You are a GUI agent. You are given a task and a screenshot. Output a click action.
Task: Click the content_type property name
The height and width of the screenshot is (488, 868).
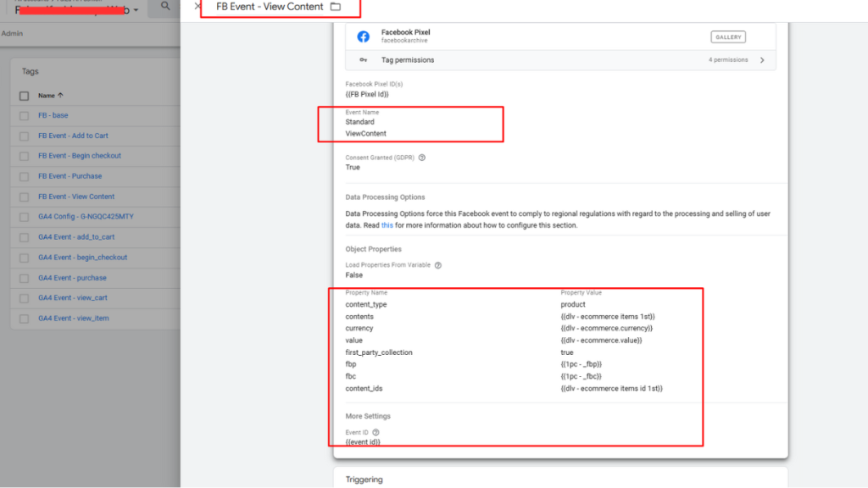tap(366, 304)
